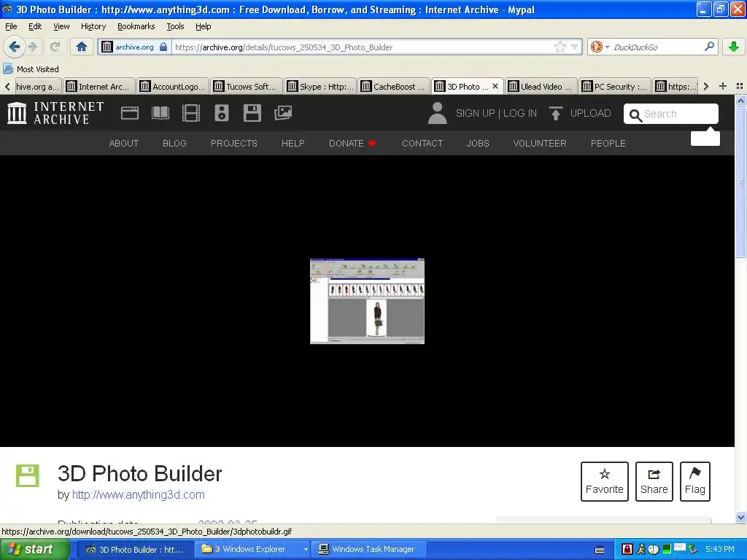Open the File menu
Screen dimensions: 747x560
click(11, 26)
